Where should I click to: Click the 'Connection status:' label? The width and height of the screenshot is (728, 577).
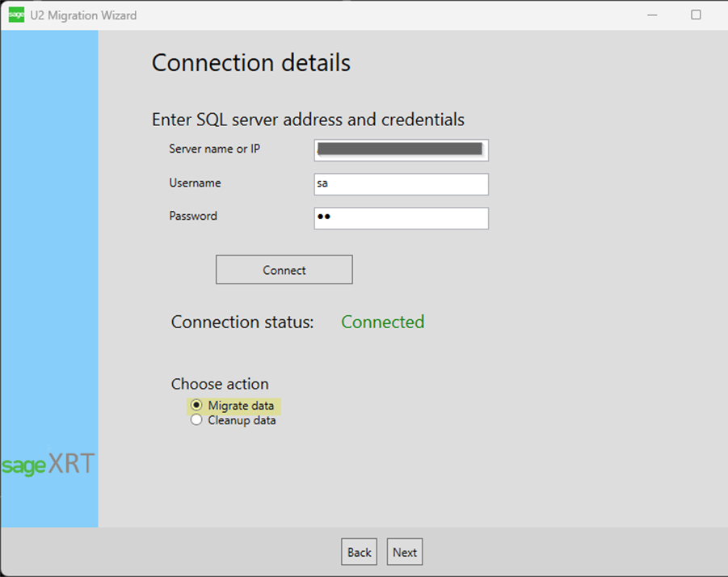click(x=242, y=322)
